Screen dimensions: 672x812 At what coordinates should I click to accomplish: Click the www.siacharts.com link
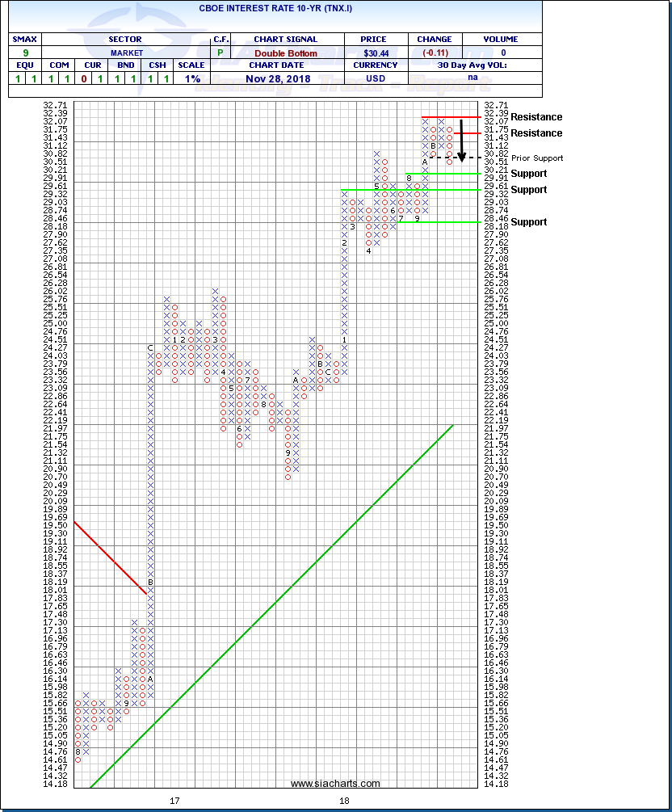point(335,784)
